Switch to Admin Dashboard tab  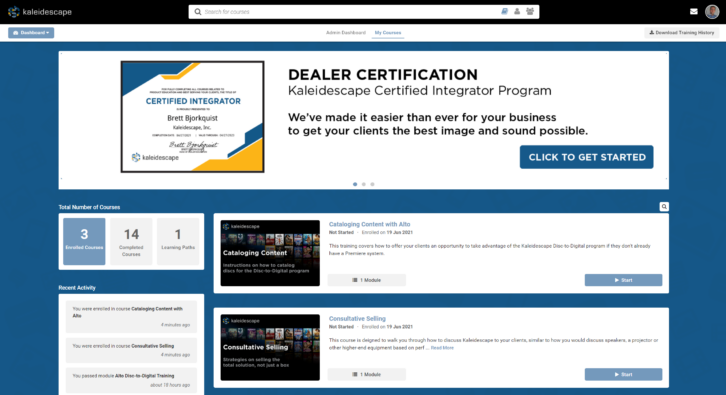click(345, 32)
